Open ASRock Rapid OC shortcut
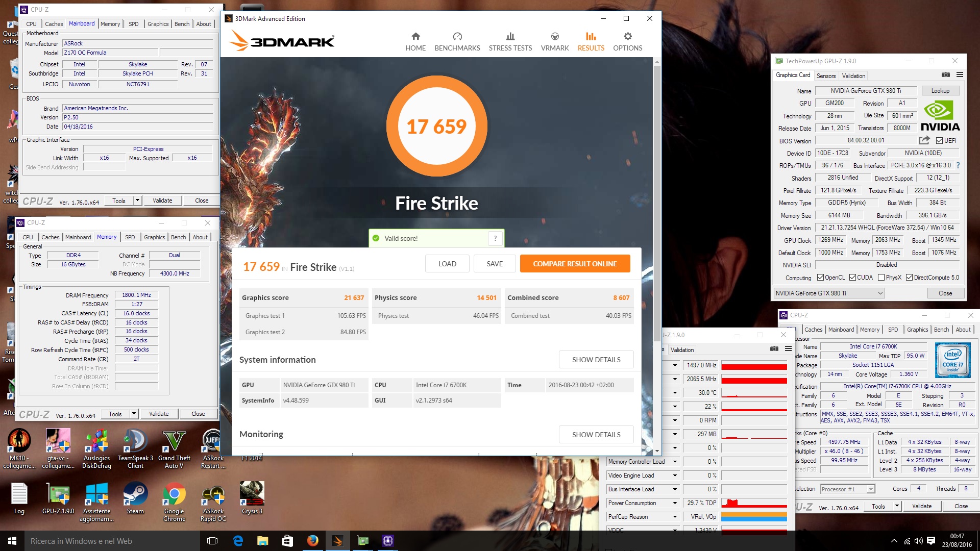 [x=213, y=502]
